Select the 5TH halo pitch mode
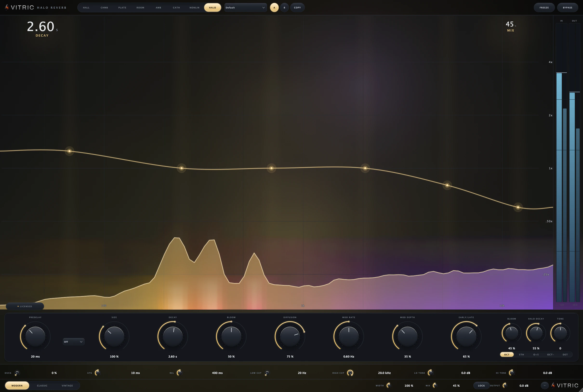 point(521,354)
